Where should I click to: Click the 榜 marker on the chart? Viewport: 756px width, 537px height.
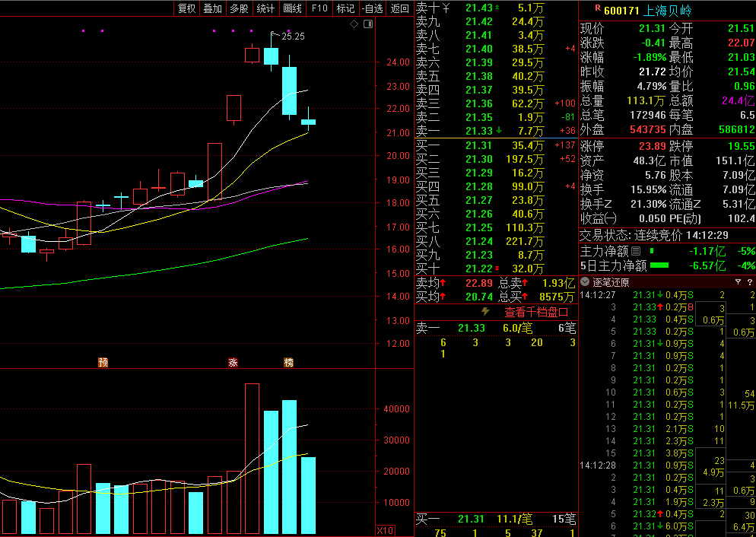coord(287,362)
